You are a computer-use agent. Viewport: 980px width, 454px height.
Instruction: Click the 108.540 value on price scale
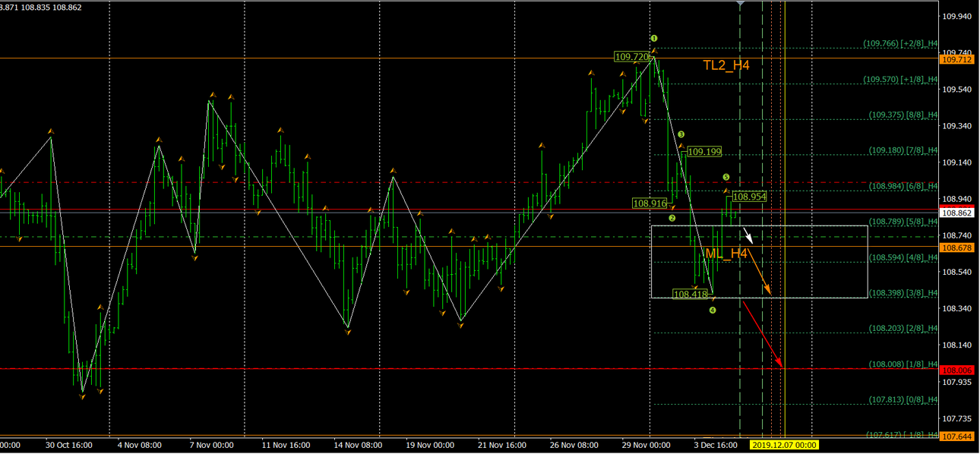(x=957, y=272)
